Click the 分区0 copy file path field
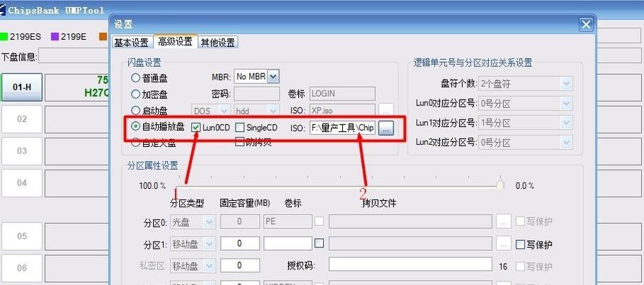This screenshot has height=285, width=644. 411,222
